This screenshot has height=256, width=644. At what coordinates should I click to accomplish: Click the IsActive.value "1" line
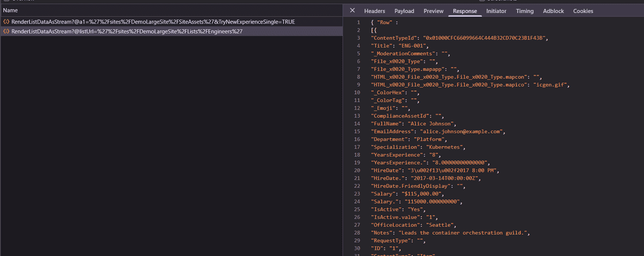404,217
